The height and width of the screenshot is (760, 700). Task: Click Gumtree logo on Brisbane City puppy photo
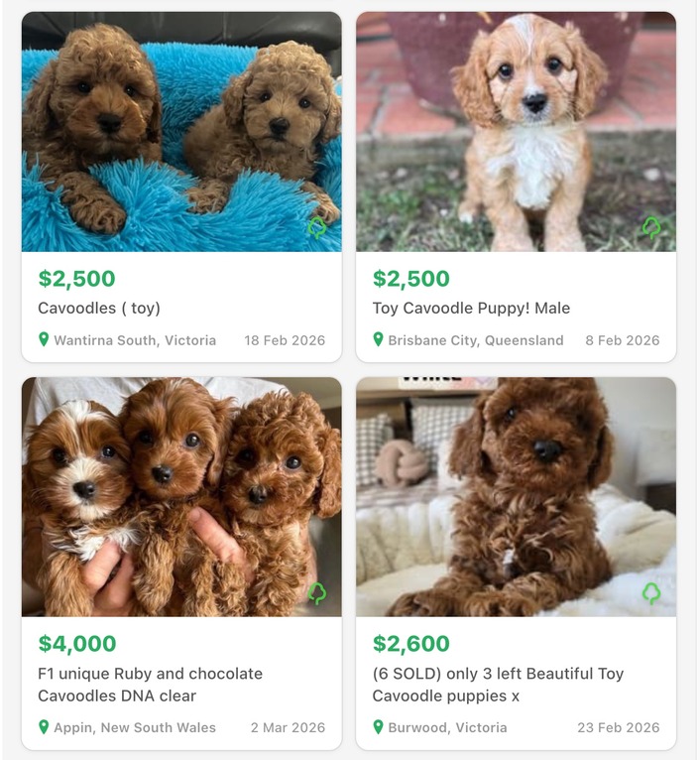click(651, 228)
